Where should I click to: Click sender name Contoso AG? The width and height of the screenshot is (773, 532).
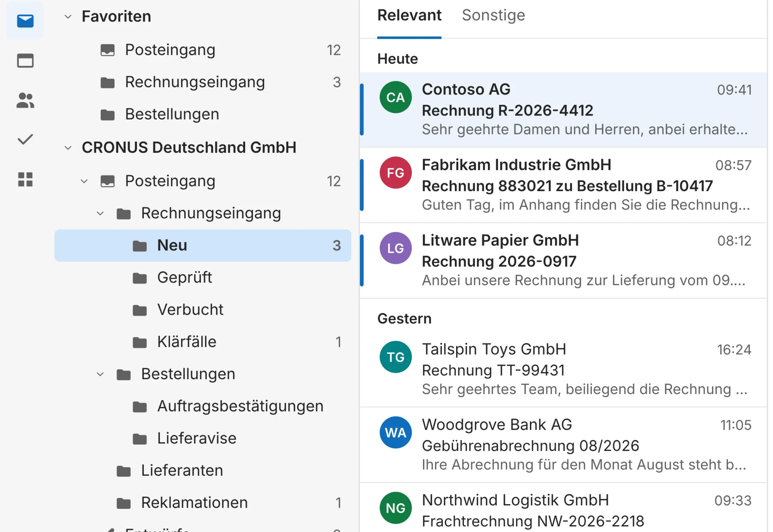pyautogui.click(x=466, y=89)
